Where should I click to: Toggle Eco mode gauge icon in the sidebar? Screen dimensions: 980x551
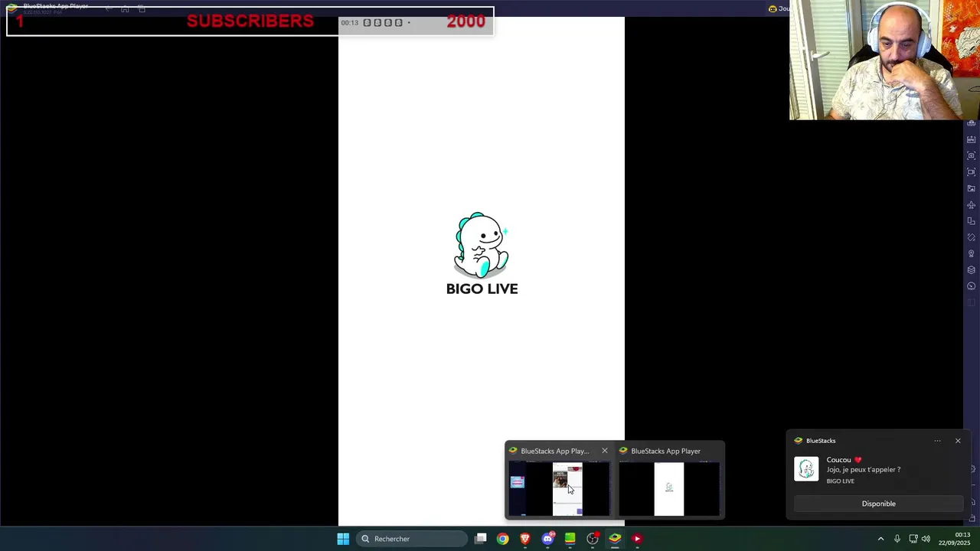point(972,286)
